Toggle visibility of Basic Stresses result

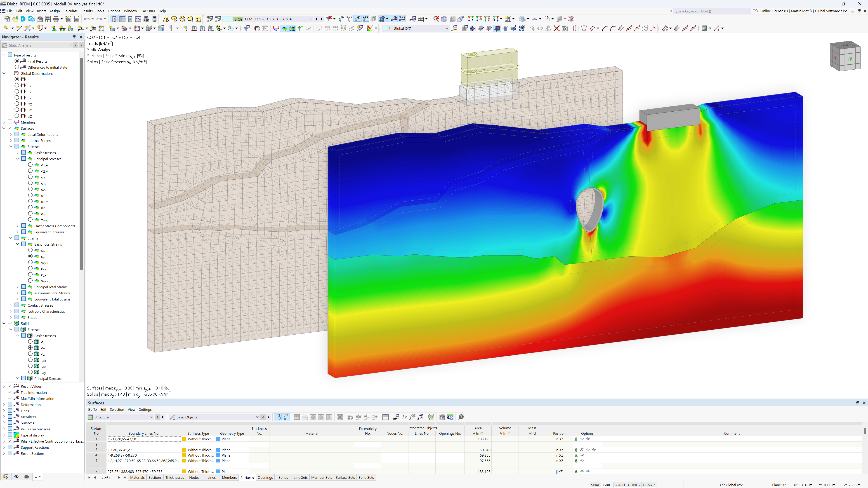pos(24,152)
